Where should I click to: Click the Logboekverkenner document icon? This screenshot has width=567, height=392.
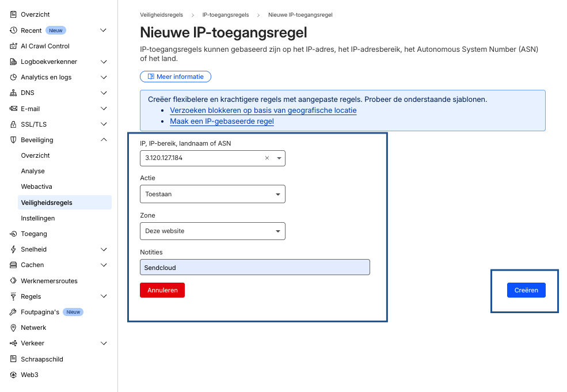point(13,62)
